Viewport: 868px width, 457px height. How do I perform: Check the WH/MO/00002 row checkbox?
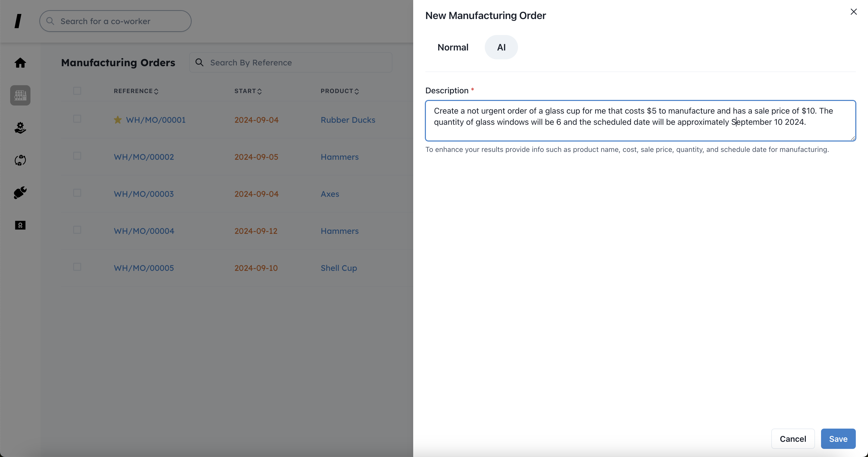click(x=77, y=156)
